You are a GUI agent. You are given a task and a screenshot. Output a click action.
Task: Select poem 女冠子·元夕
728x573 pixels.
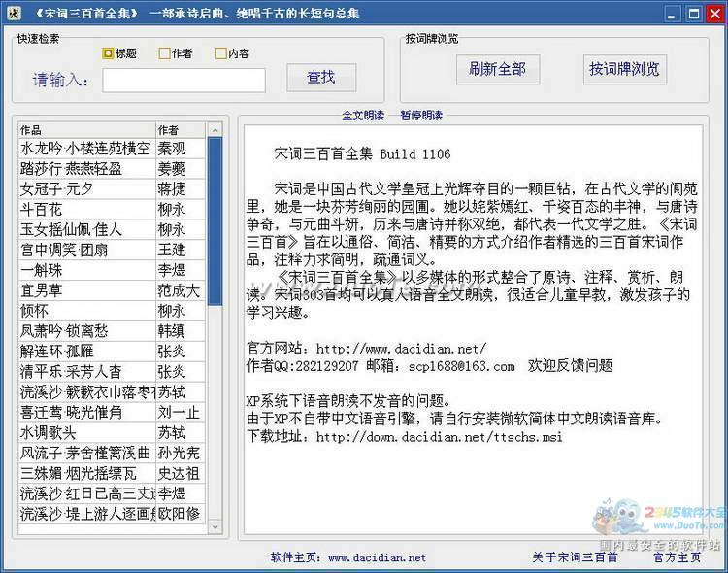(86, 189)
